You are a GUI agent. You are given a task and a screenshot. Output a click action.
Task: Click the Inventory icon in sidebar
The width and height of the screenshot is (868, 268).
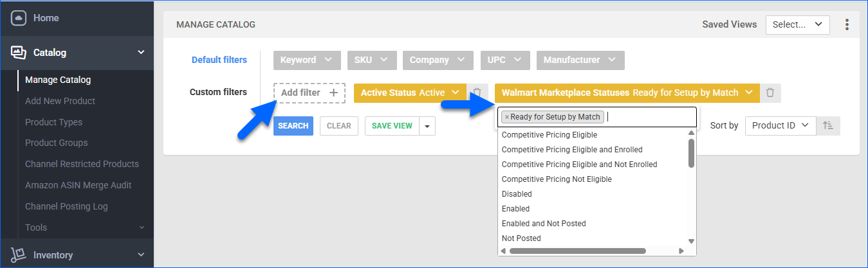[x=18, y=255]
